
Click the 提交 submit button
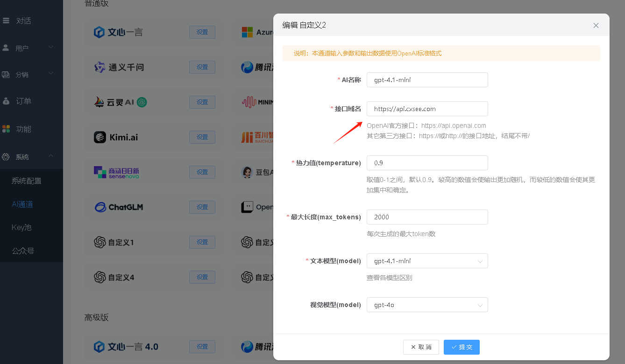[462, 347]
